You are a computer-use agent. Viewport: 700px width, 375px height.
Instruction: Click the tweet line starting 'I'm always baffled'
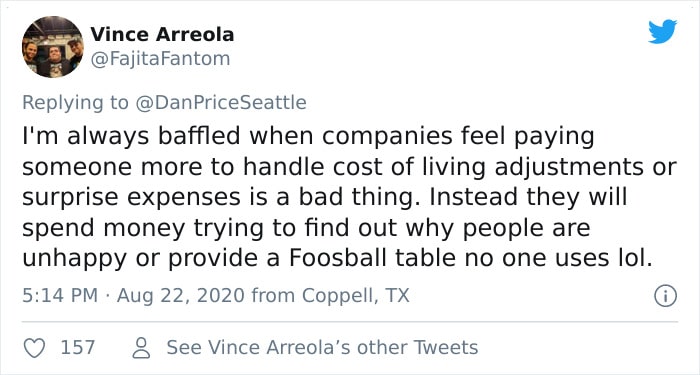click(308, 137)
